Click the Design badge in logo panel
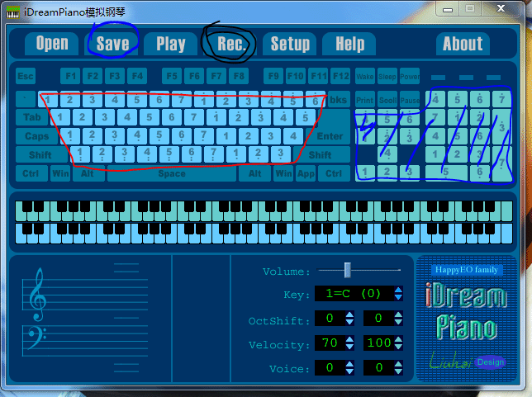532x397 pixels. (490, 362)
